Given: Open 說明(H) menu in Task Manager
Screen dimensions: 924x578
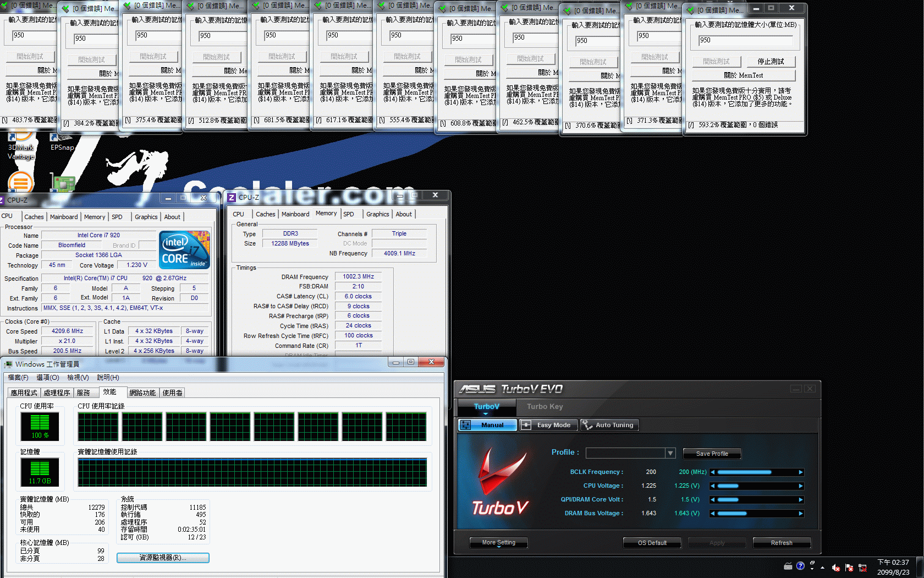Looking at the screenshot, I should click(x=108, y=378).
